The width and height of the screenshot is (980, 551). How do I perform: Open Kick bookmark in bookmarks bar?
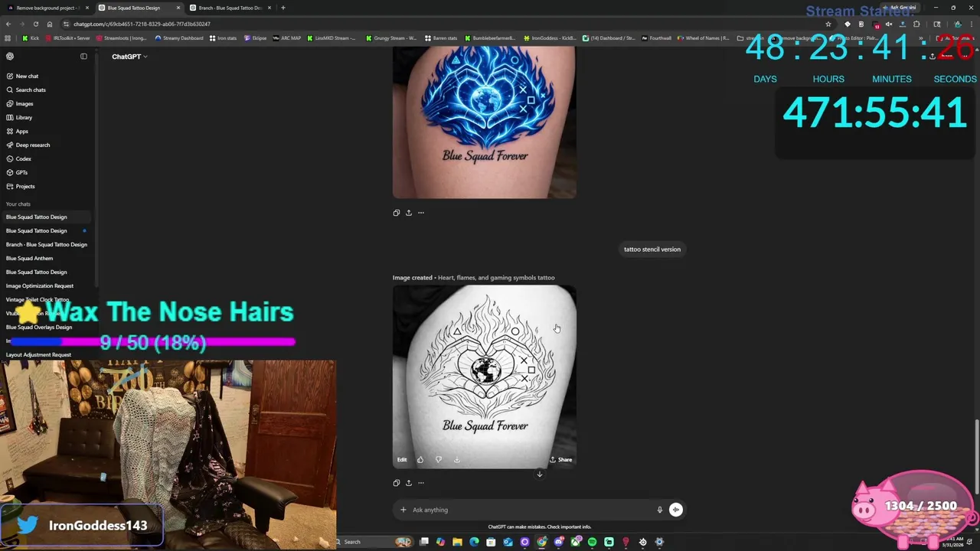click(x=31, y=38)
